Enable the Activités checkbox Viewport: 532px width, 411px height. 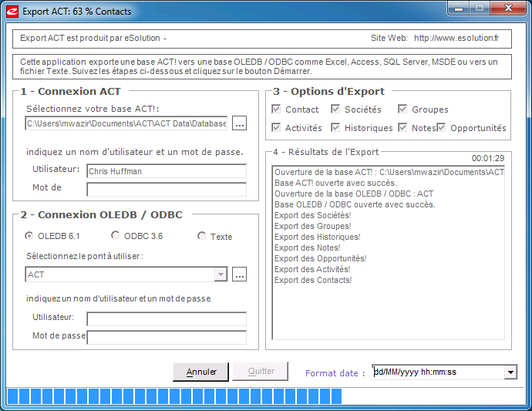point(276,127)
